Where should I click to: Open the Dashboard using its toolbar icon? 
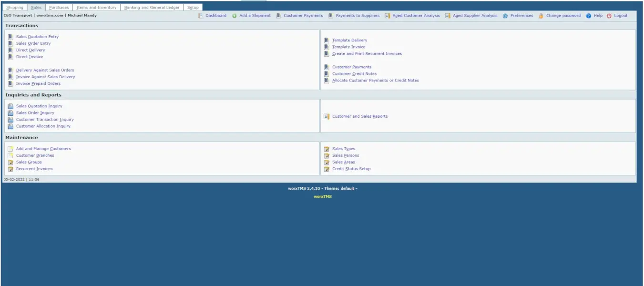point(201,15)
